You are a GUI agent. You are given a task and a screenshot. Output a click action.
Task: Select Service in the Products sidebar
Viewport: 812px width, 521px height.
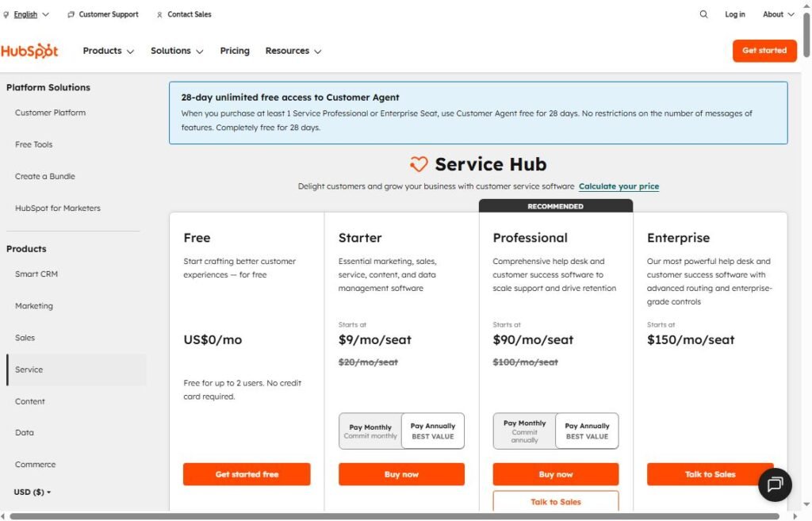pos(29,369)
